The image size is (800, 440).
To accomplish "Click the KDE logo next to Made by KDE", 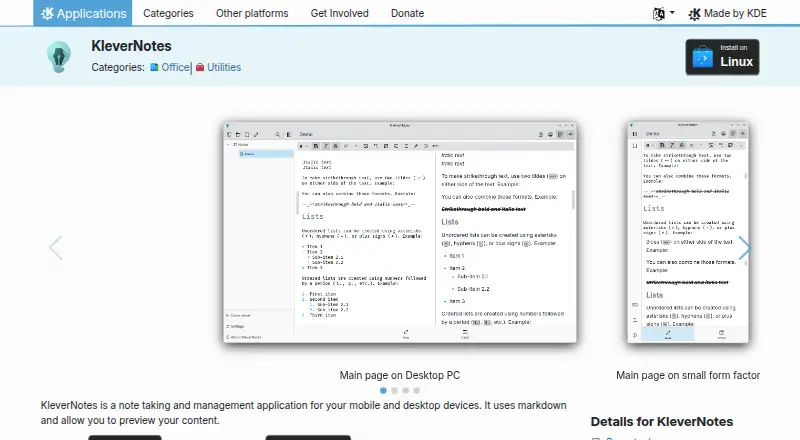I will pos(694,14).
